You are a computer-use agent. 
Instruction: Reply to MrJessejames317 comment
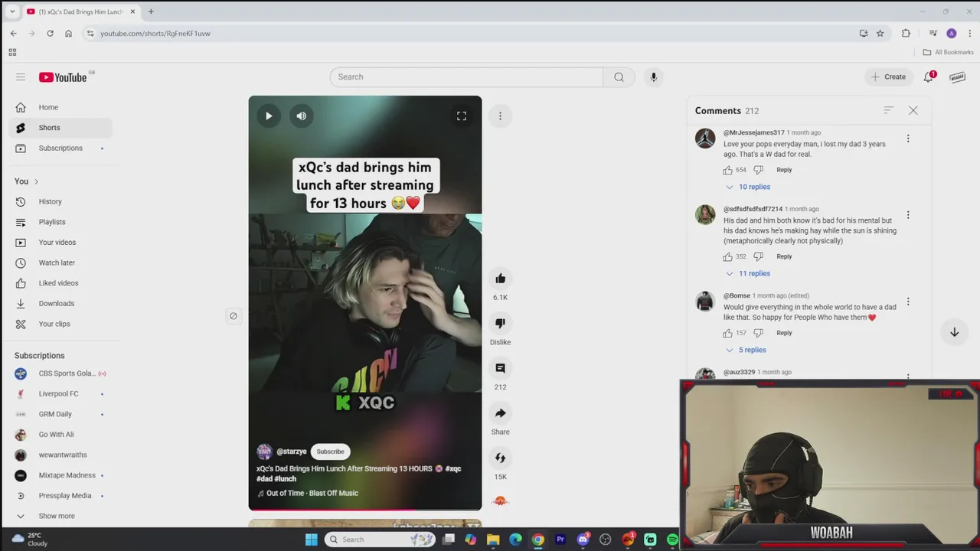pyautogui.click(x=784, y=170)
